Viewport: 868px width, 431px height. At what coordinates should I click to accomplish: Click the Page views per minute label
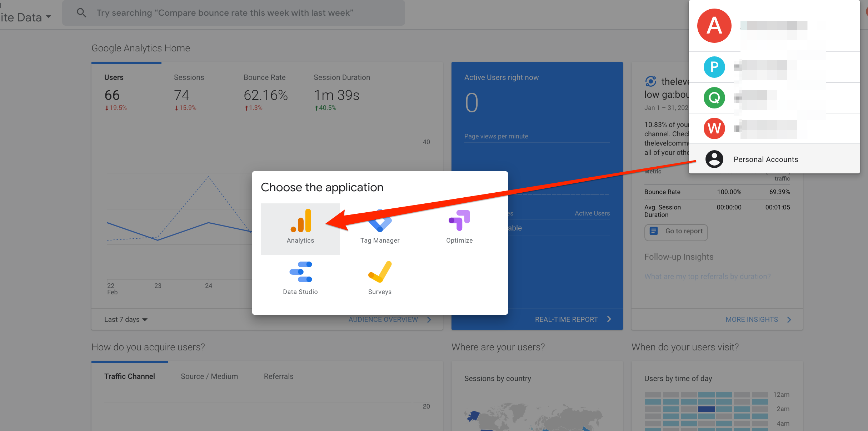click(496, 136)
